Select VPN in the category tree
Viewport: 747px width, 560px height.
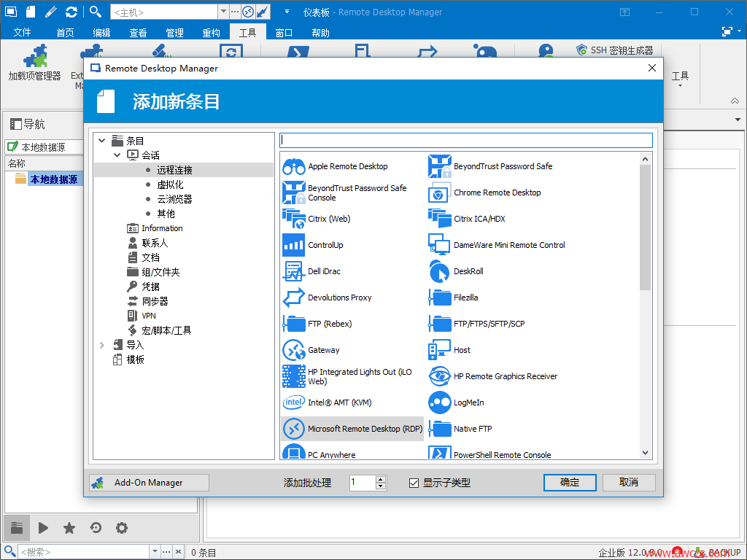(x=149, y=316)
